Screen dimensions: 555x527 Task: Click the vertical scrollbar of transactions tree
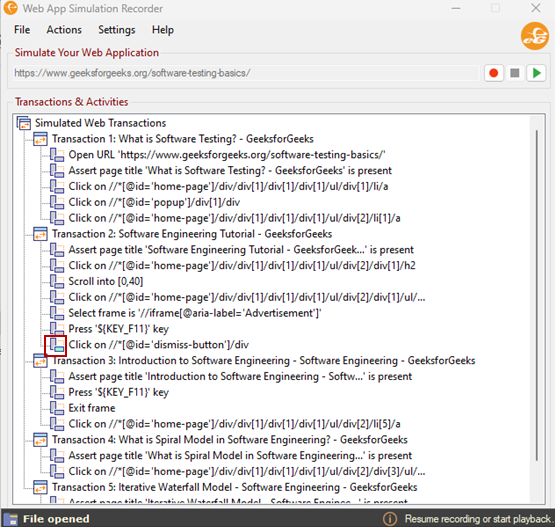(x=537, y=295)
